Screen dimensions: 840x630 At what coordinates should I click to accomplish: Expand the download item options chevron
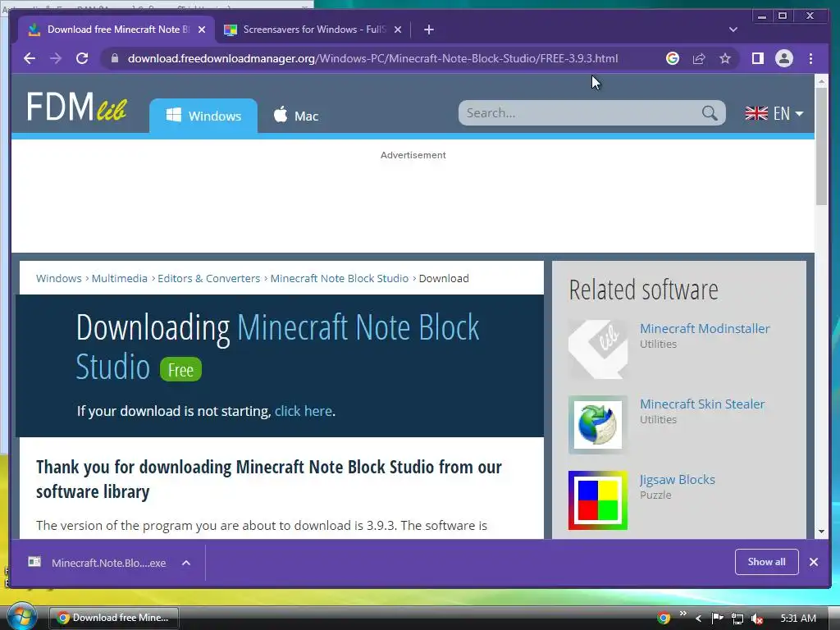[186, 563]
